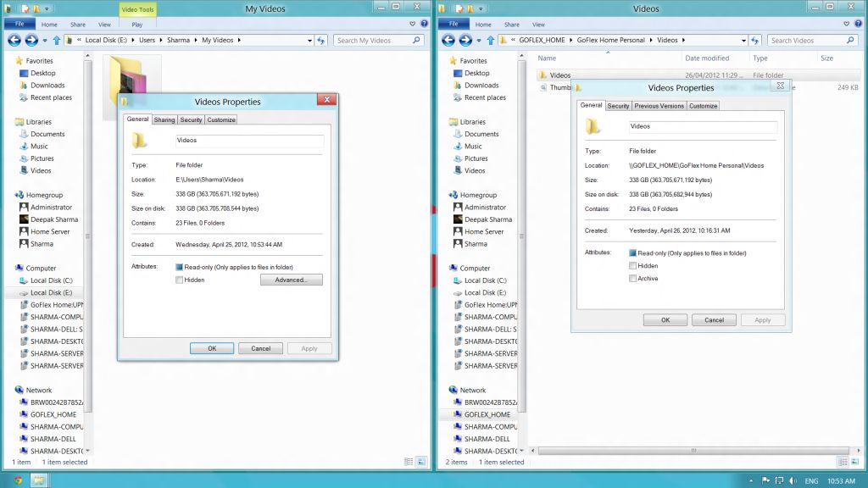Viewport: 868px width, 488px height.
Task: Click Up arrow in GOFLEX Videos window
Action: tap(491, 40)
